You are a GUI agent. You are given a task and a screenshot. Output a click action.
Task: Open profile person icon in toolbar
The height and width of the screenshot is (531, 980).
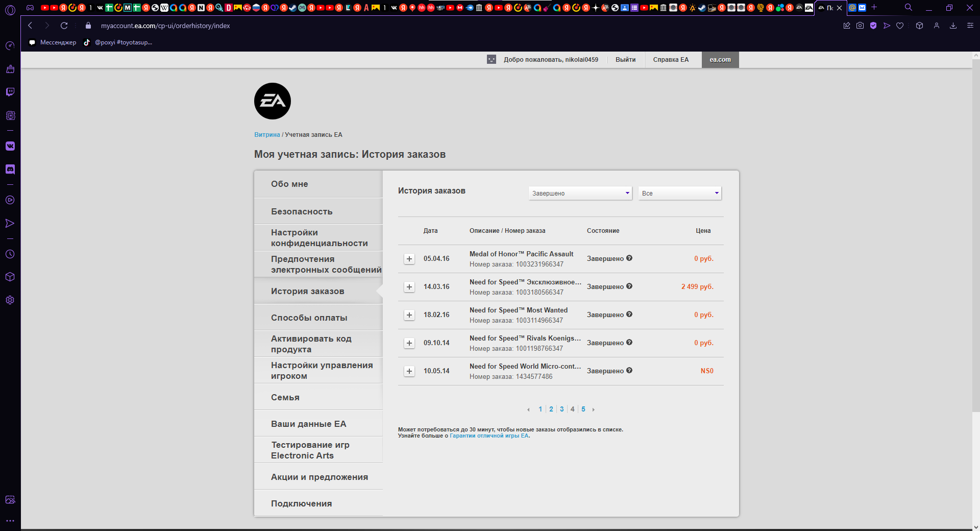[x=937, y=26]
